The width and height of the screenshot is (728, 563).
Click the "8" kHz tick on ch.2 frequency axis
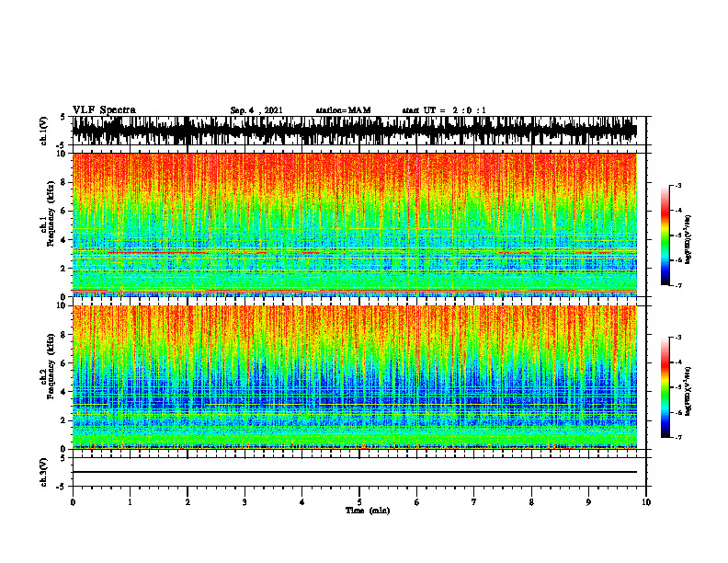(63, 335)
